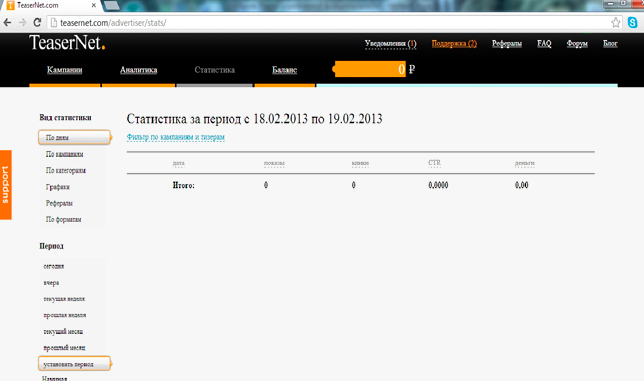Reload the page with refresh icon
Image resolution: width=644 pixels, height=381 pixels.
pyautogui.click(x=37, y=23)
